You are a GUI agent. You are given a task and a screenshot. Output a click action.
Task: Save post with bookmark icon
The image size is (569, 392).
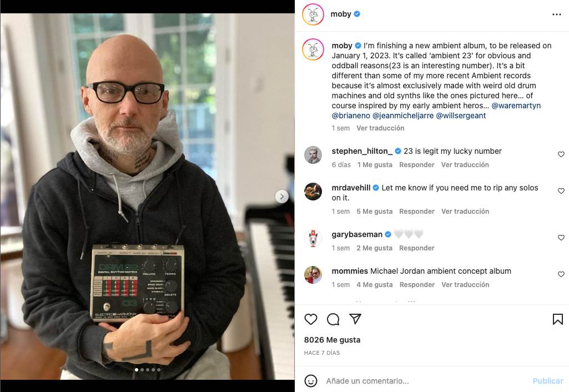(557, 319)
